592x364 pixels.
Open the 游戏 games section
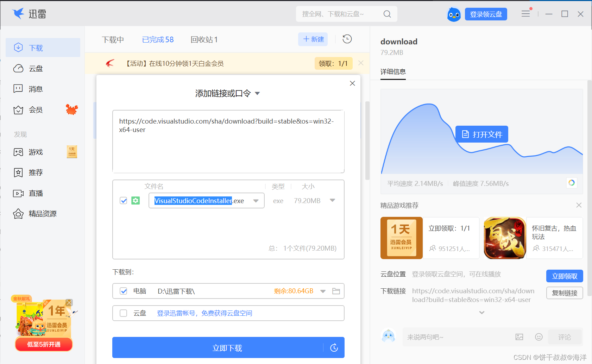(36, 152)
